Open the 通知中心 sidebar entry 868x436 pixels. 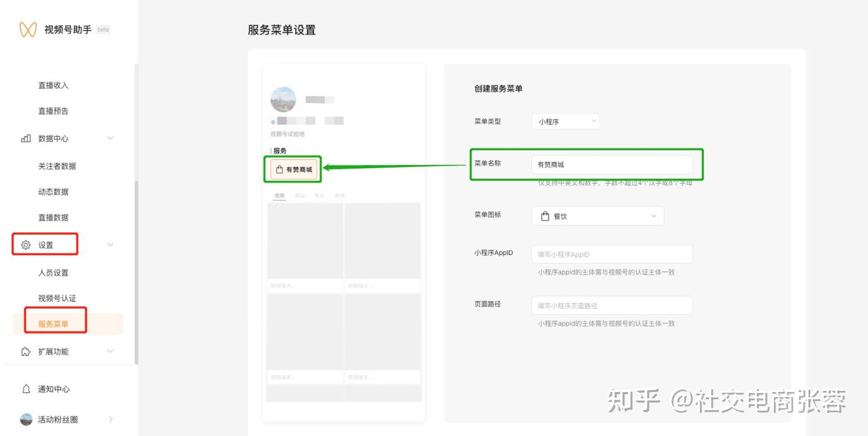[54, 389]
